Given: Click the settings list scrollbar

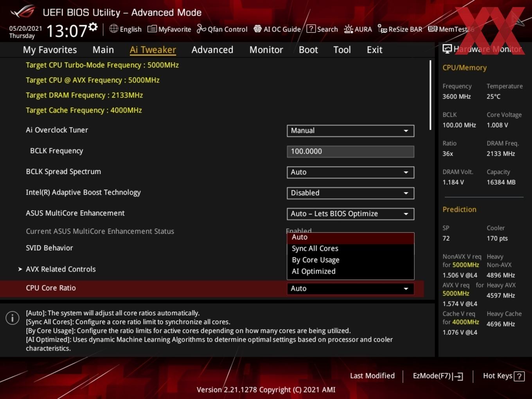Looking at the screenshot, I should (x=430, y=95).
